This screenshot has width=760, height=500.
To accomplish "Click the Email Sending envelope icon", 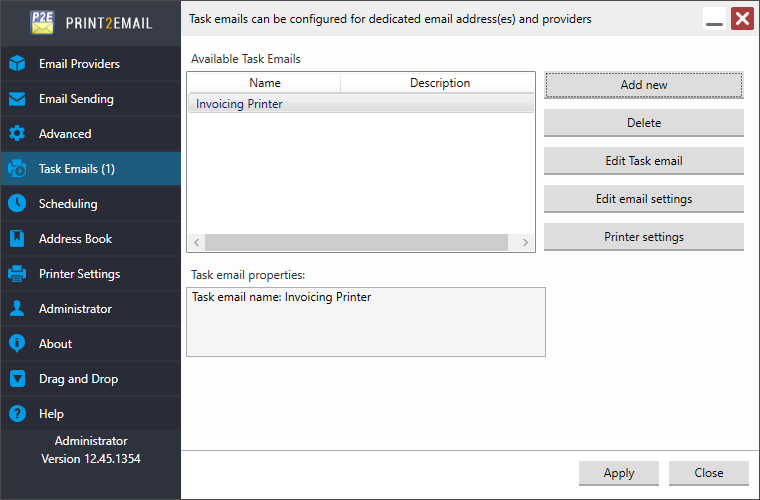I will [17, 99].
